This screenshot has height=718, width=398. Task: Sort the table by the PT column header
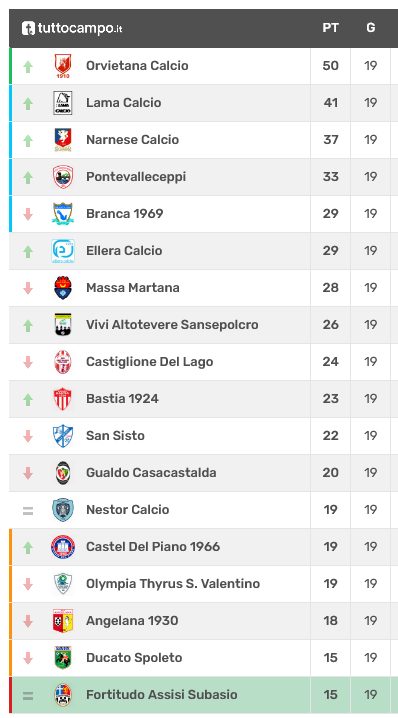click(330, 28)
